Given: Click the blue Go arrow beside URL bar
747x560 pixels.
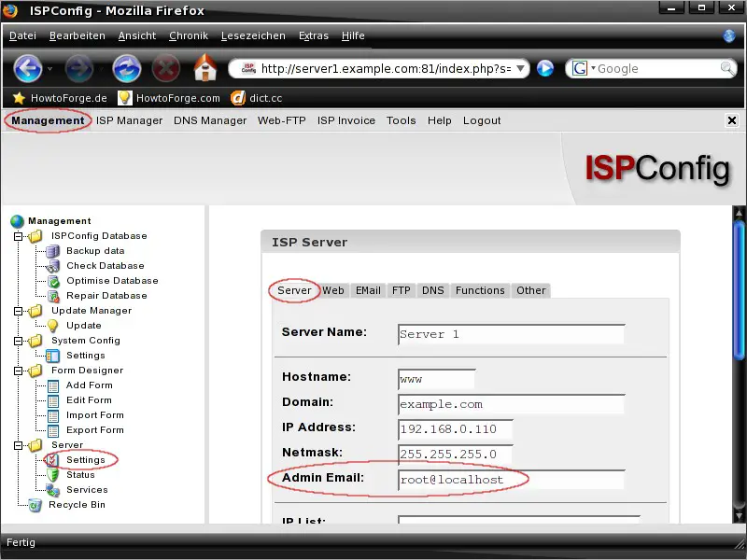Looking at the screenshot, I should [545, 68].
